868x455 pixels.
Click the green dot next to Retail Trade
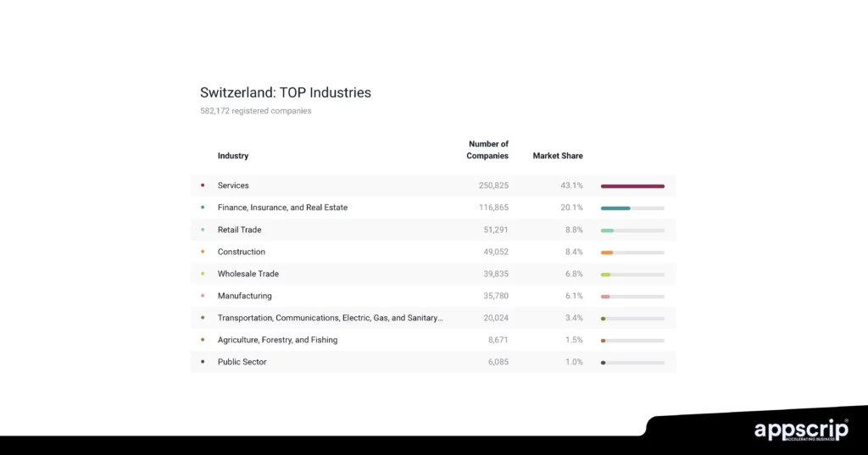tap(203, 230)
